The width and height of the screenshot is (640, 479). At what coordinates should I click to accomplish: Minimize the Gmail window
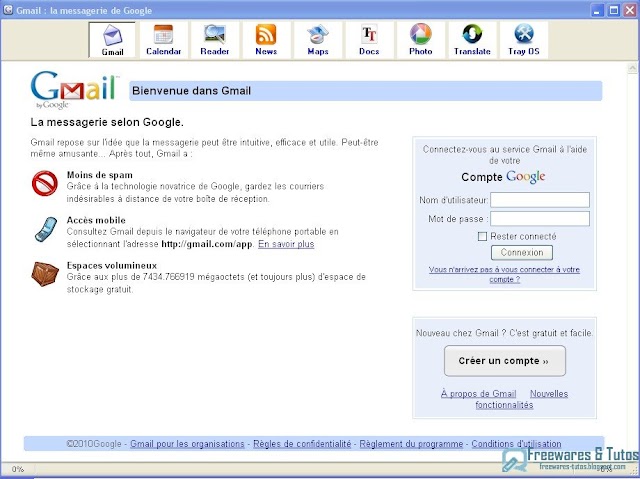click(598, 10)
